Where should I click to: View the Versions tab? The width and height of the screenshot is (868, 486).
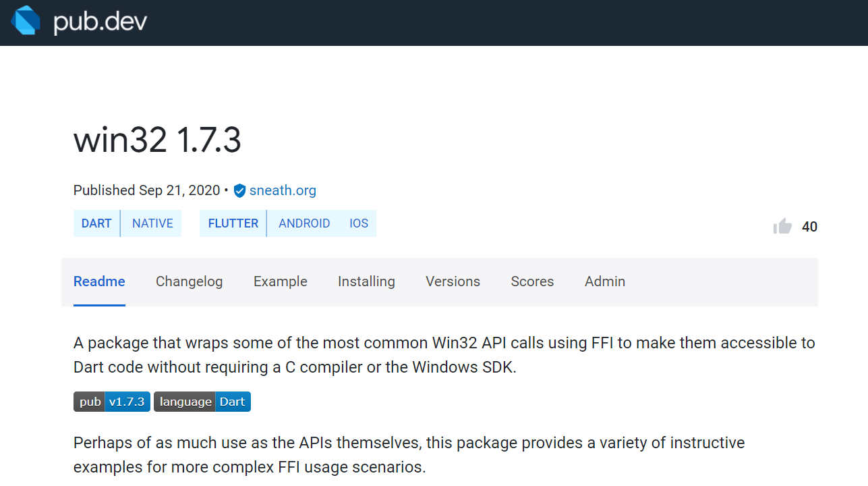(453, 281)
